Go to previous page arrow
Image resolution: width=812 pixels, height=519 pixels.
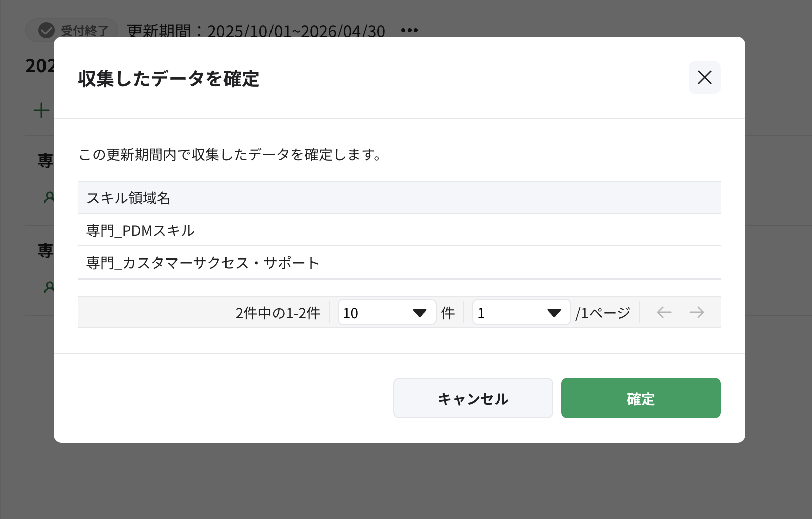(x=664, y=312)
